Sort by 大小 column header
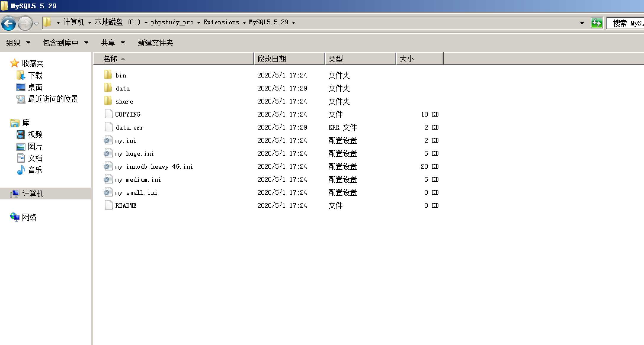The image size is (644, 345). 420,59
